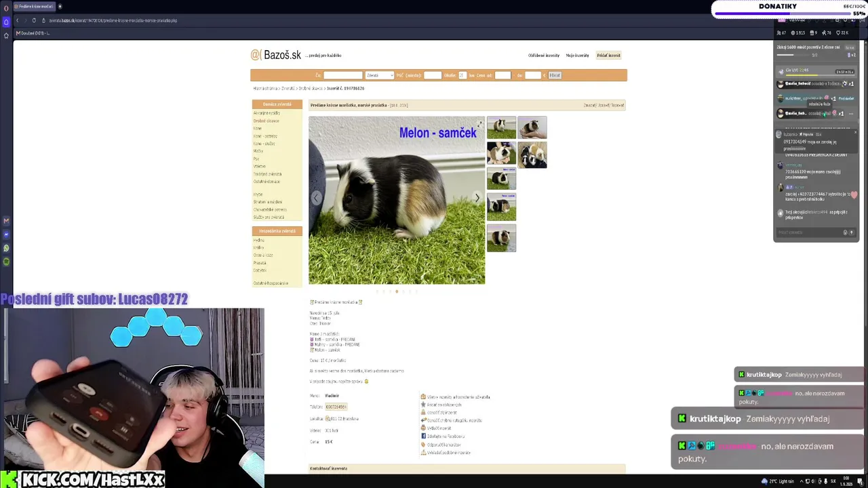Select Psy category in the sidebar
The height and width of the screenshot is (488, 868).
pyautogui.click(x=256, y=159)
